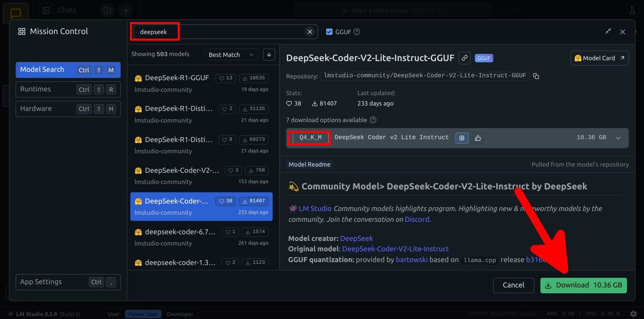This screenshot has width=644, height=319.
Task: Reverse sort order with the down-arrow button
Action: (269, 54)
